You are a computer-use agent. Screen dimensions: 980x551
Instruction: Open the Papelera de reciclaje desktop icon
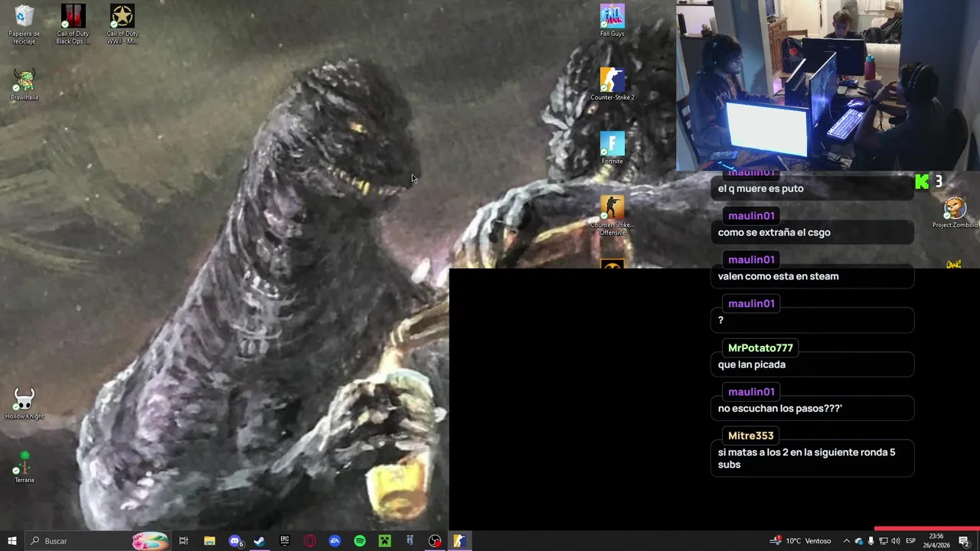[24, 24]
